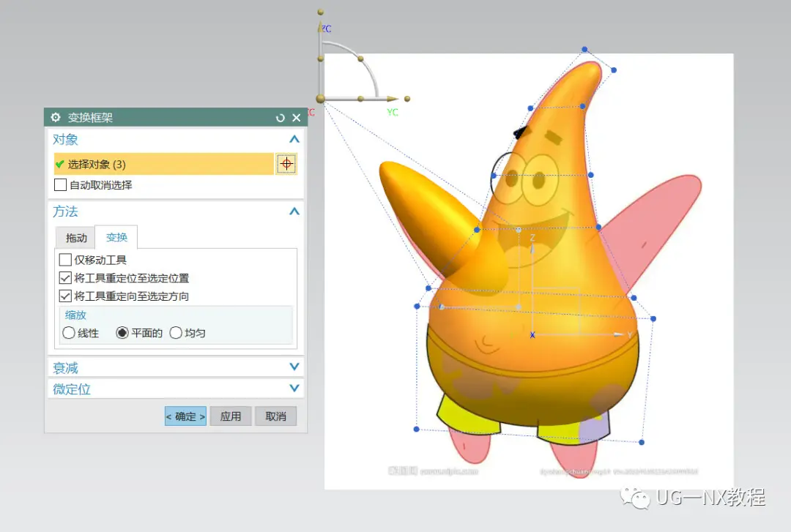The height and width of the screenshot is (532, 791).
Task: Expand the 衰减 section
Action: click(x=294, y=367)
